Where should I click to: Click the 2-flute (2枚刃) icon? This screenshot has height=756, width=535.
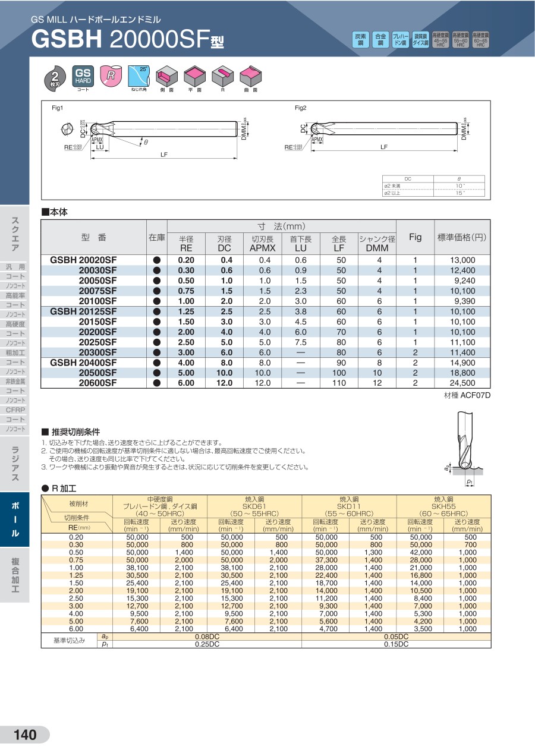point(55,77)
